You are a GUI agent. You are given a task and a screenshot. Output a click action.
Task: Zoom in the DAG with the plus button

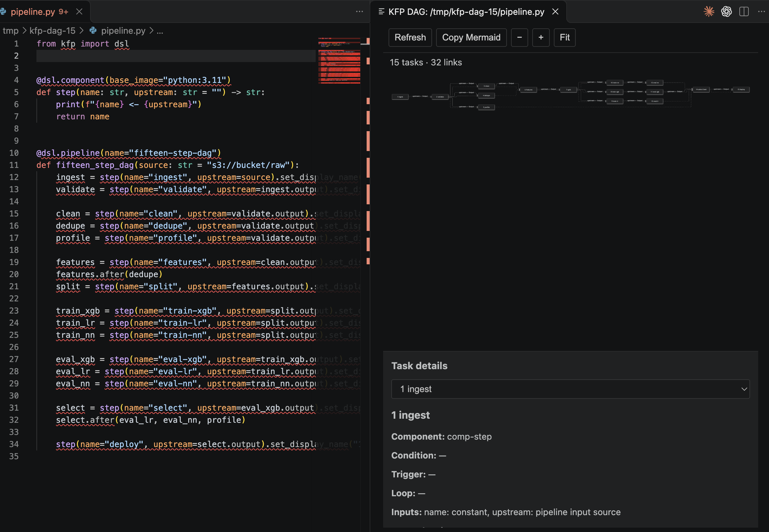point(541,37)
